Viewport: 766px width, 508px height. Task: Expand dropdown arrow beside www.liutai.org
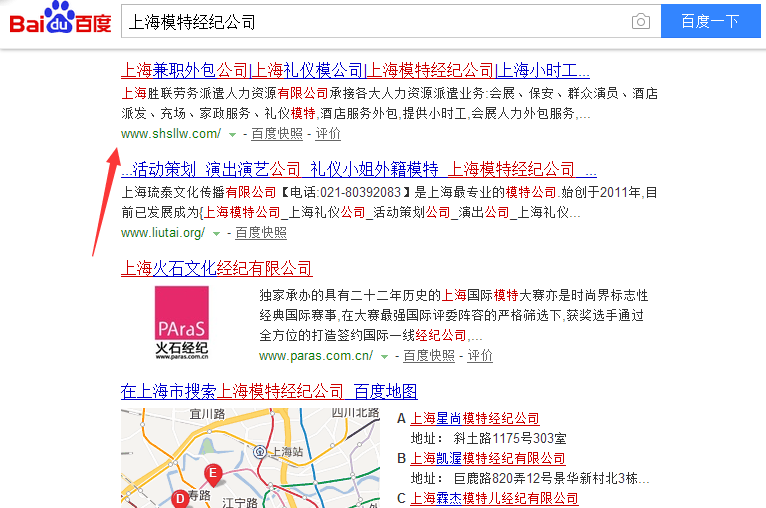tap(216, 233)
